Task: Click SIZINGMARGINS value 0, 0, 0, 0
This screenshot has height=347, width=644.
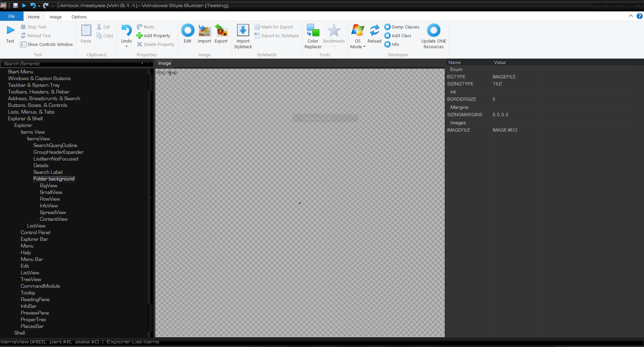Action: point(500,115)
